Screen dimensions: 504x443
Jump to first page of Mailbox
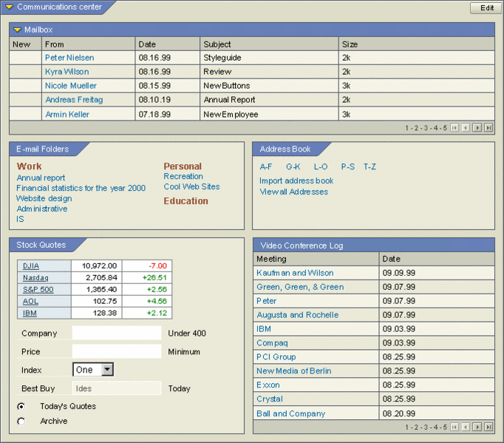pos(454,128)
